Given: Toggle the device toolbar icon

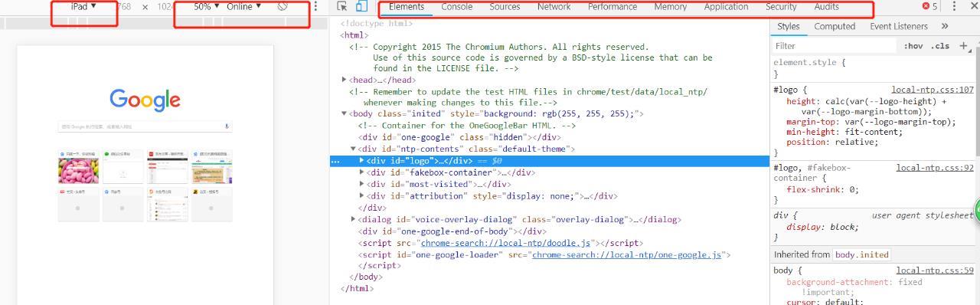Looking at the screenshot, I should coord(361,7).
